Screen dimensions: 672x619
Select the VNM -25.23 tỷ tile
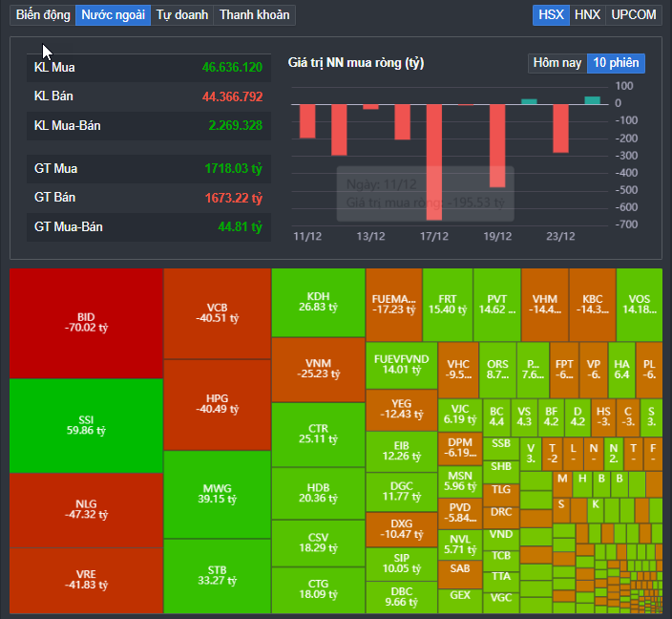coord(319,370)
